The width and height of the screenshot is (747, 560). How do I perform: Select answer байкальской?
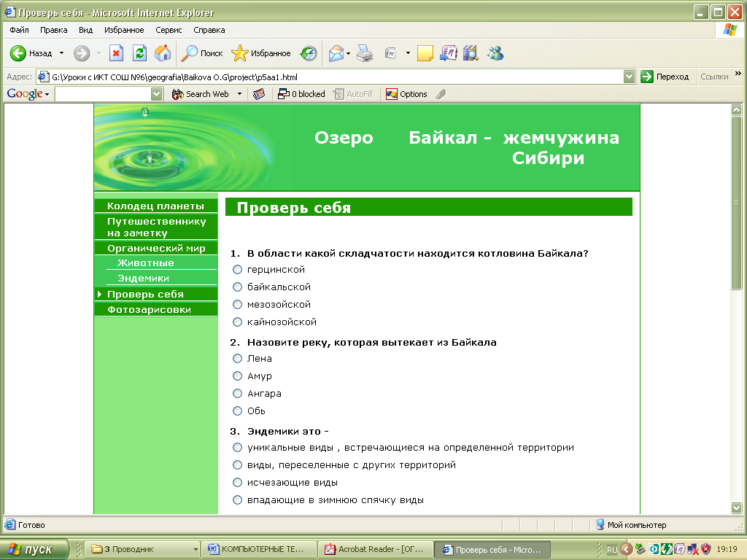click(x=237, y=287)
